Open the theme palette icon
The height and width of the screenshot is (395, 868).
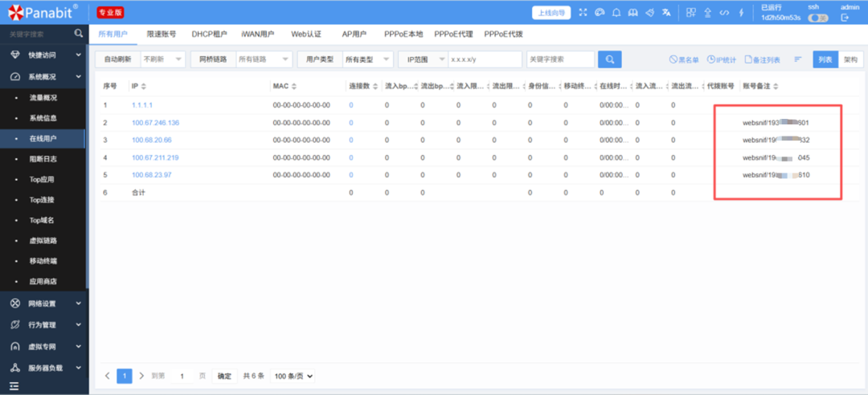coord(600,13)
